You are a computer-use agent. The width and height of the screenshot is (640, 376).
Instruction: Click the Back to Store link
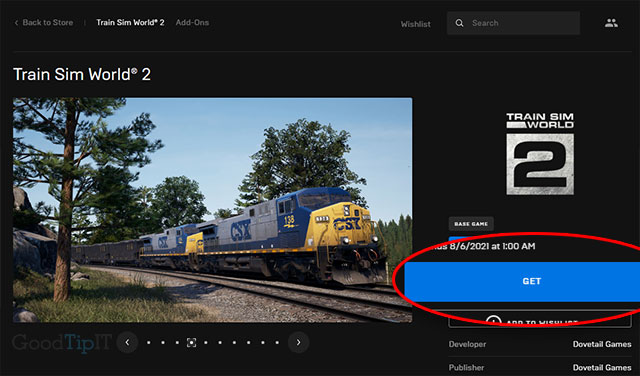coord(48,22)
